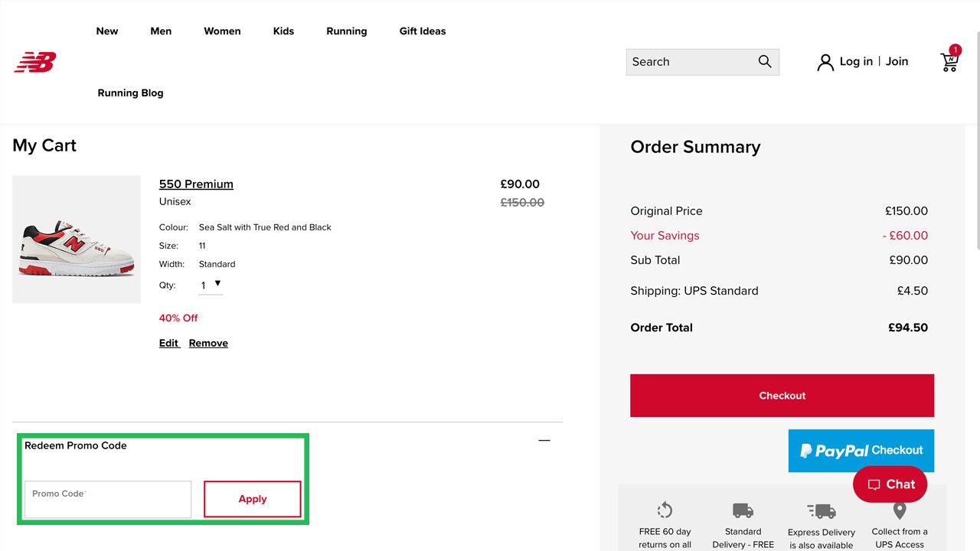The width and height of the screenshot is (980, 551).
Task: Open the Gift Ideas menu
Action: [x=423, y=31]
